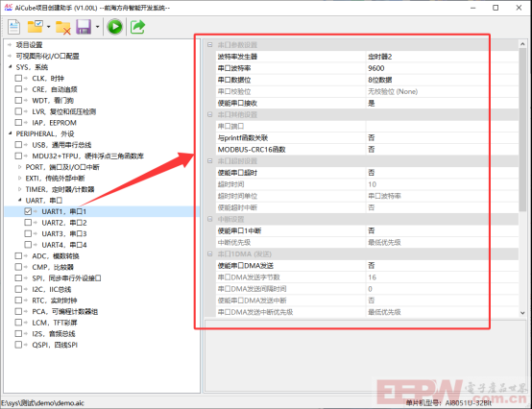
Task: Click the green export arrow icon
Action: click(137, 27)
